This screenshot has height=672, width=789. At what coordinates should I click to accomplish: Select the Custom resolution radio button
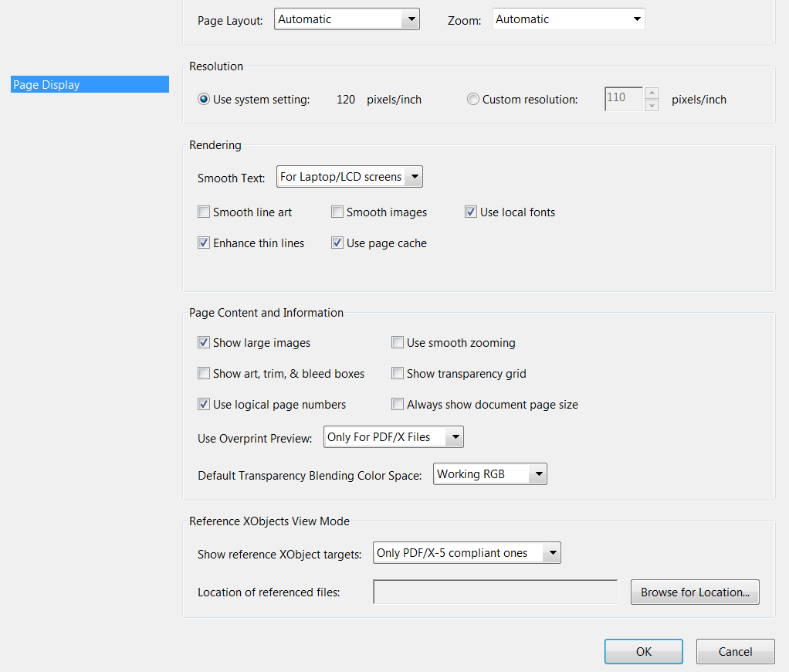point(471,99)
